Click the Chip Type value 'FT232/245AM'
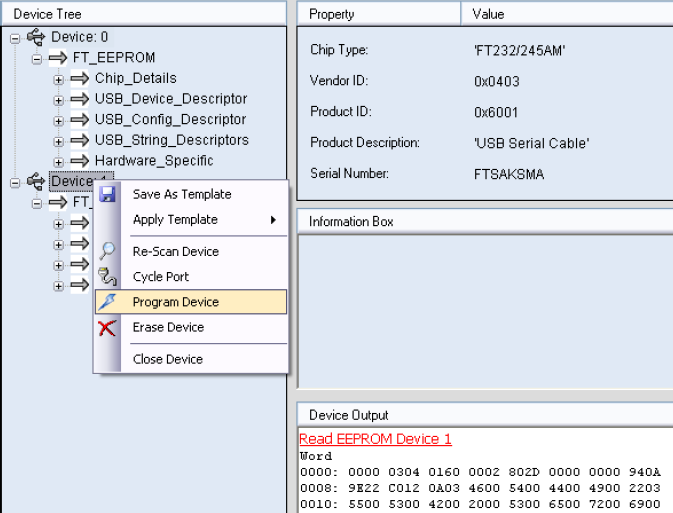The image size is (673, 513). [519, 51]
